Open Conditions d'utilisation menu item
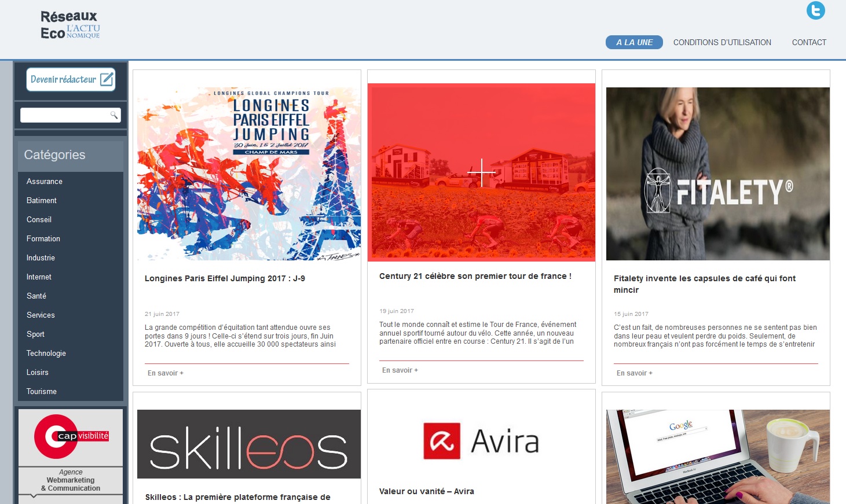This screenshot has height=504, width=846. (722, 42)
